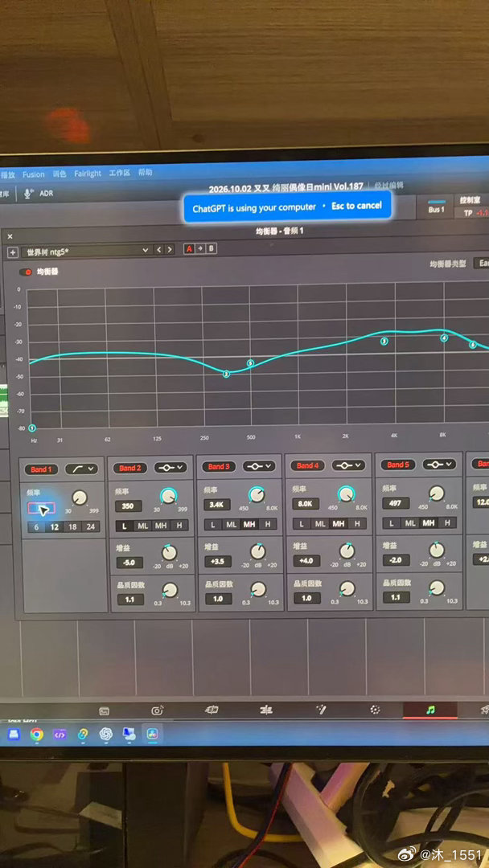Open the 帮助 menu
The image size is (489, 868).
point(146,172)
